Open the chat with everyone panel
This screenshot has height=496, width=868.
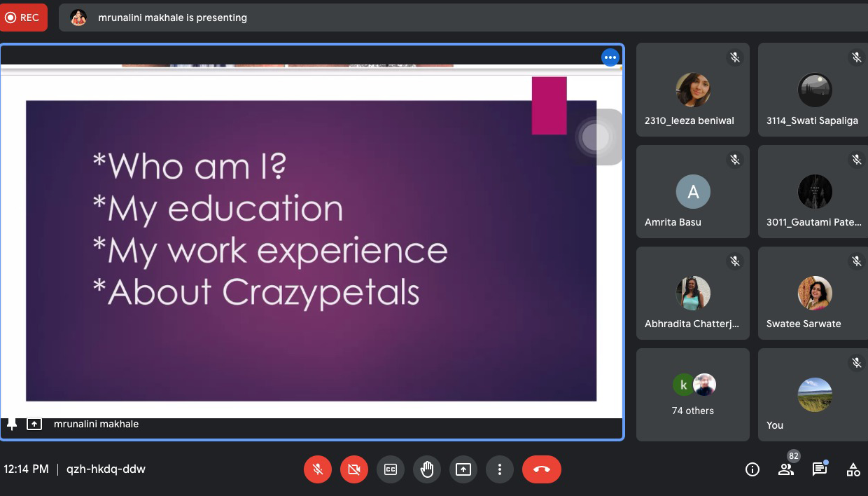coord(819,469)
